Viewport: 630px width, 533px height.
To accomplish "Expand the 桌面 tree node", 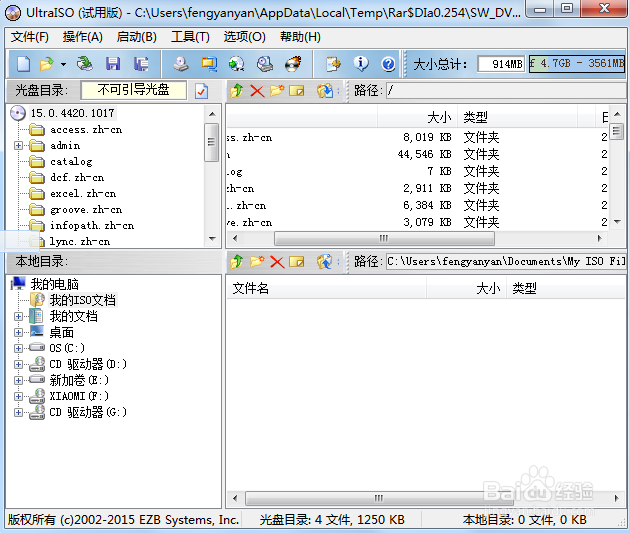I will pyautogui.click(x=18, y=333).
